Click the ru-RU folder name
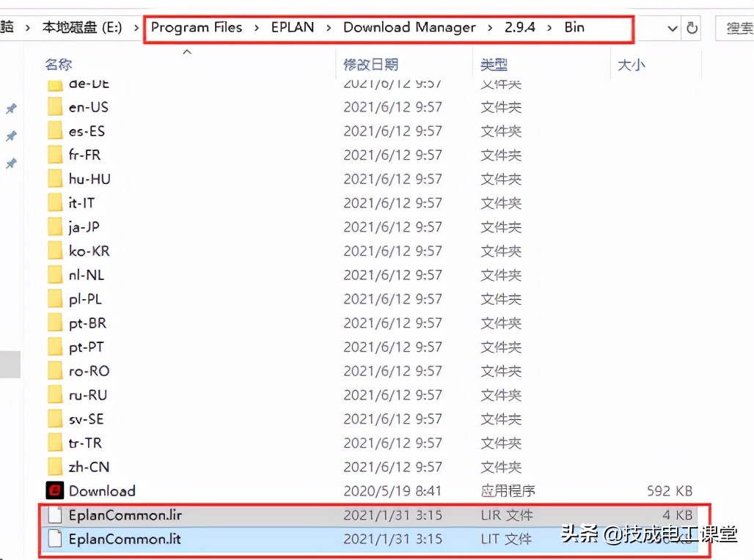This screenshot has width=754, height=560. (x=88, y=395)
